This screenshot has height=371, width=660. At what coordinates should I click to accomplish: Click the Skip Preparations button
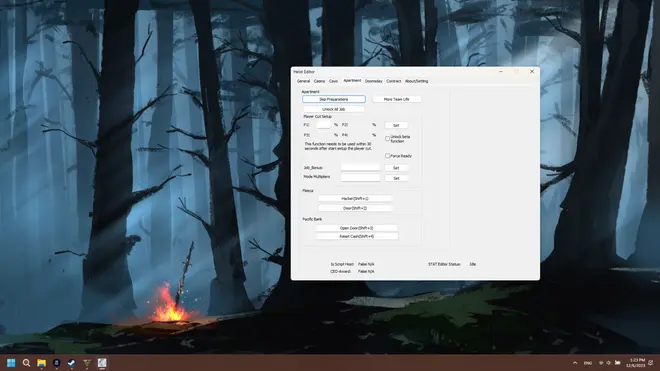pos(334,99)
